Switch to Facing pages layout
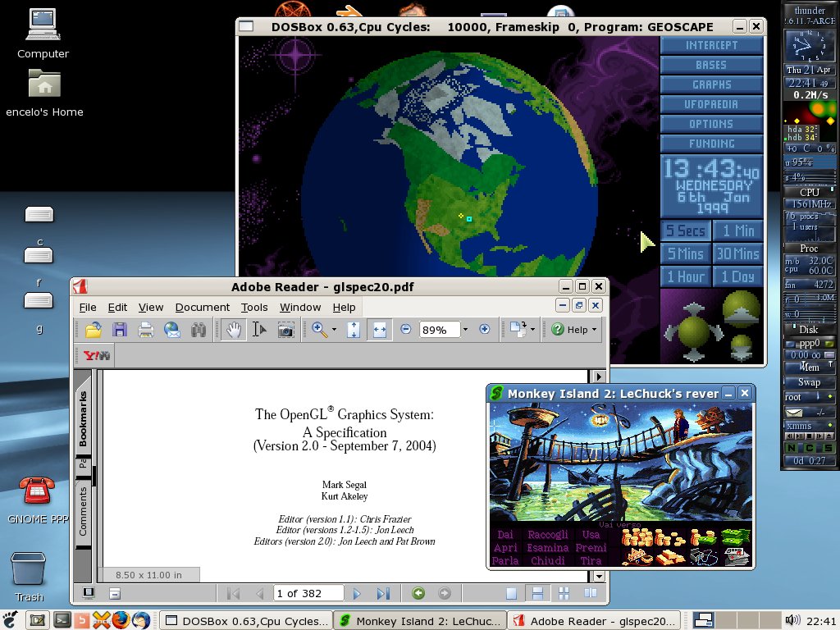 [591, 593]
